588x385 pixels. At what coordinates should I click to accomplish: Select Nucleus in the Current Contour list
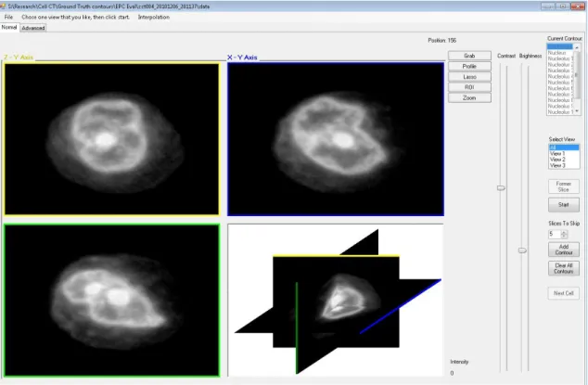coord(557,53)
